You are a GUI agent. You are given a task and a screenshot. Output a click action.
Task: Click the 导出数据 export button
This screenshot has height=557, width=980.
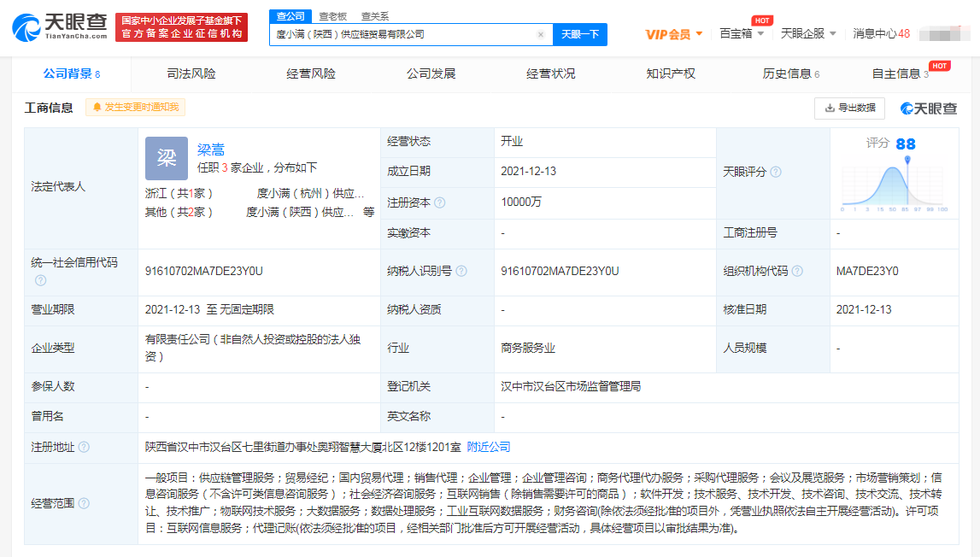tap(848, 108)
